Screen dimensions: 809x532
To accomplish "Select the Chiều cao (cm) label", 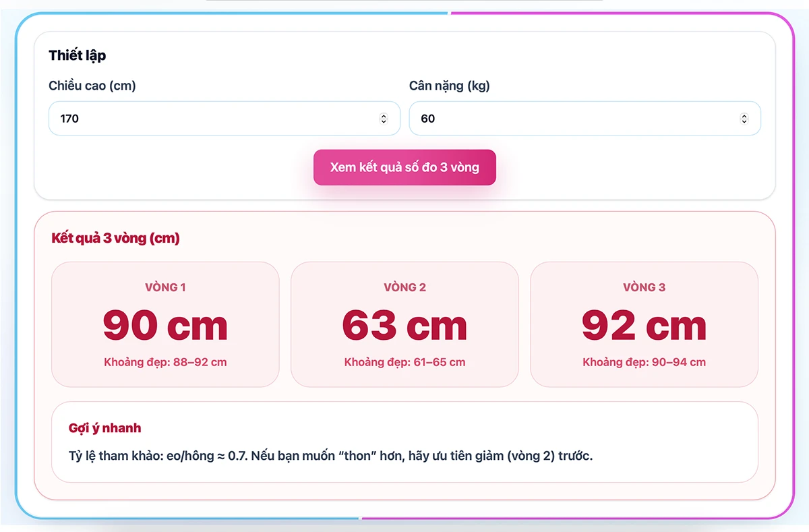I will [92, 86].
